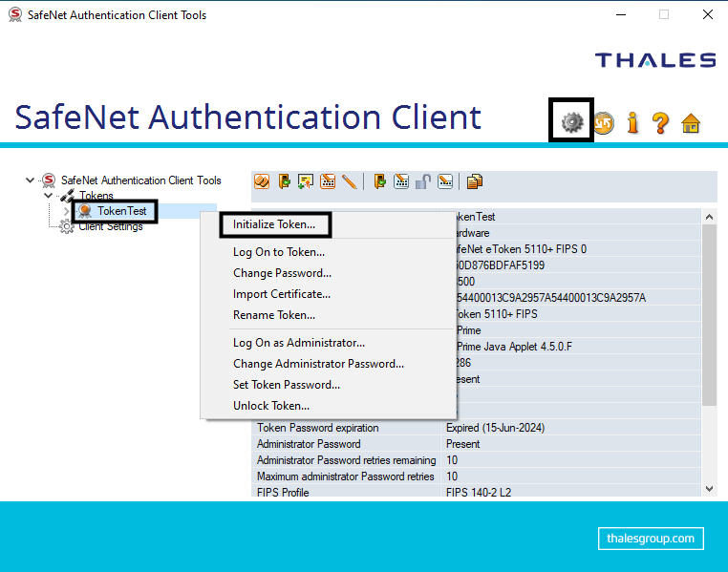The image size is (728, 572).
Task: Click the orange refresh icon in header
Action: pos(602,122)
